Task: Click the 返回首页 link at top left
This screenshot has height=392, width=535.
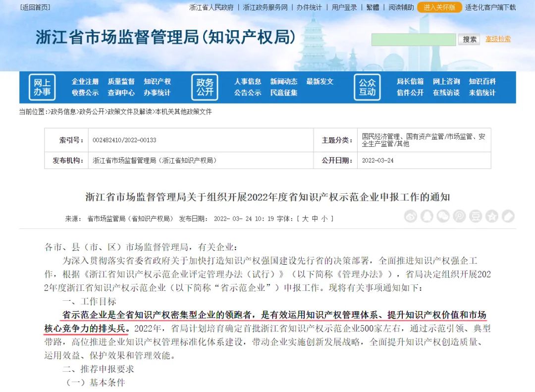Action: click(x=35, y=7)
